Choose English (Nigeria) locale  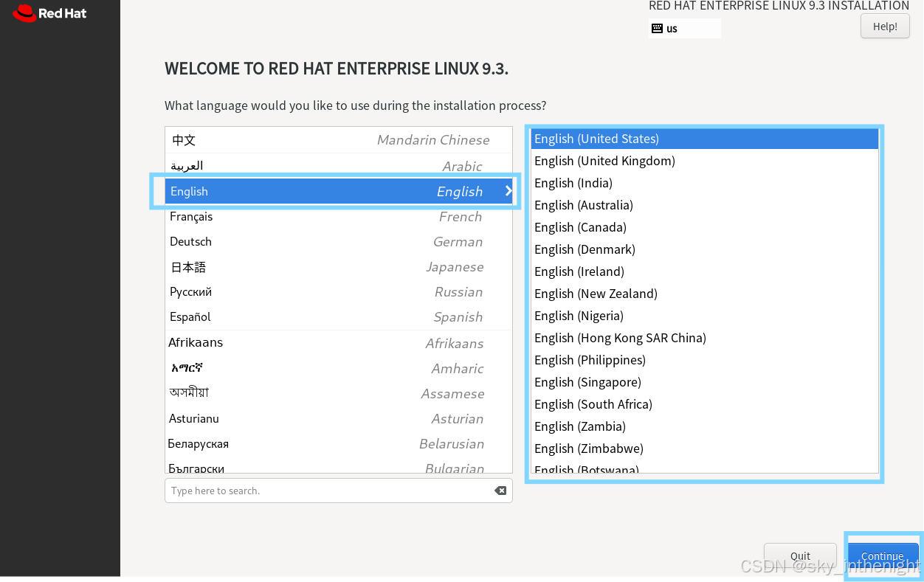coord(705,316)
